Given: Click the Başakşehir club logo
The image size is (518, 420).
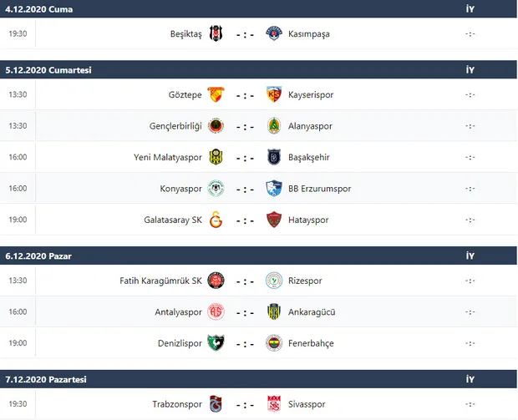Looking at the screenshot, I should [273, 157].
